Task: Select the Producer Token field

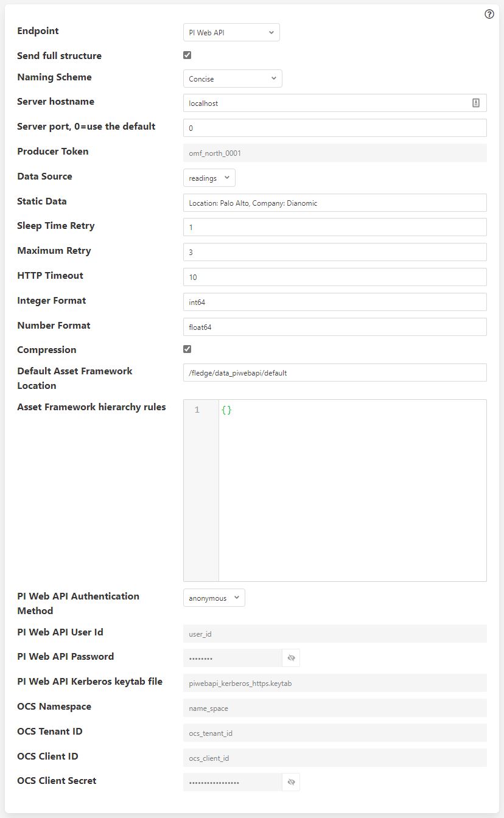Action: coord(335,153)
